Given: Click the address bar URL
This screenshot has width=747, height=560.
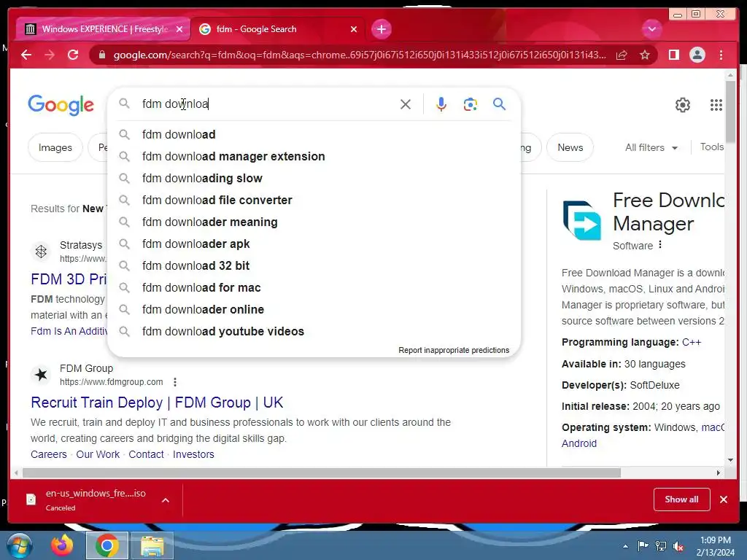Looking at the screenshot, I should tap(360, 55).
